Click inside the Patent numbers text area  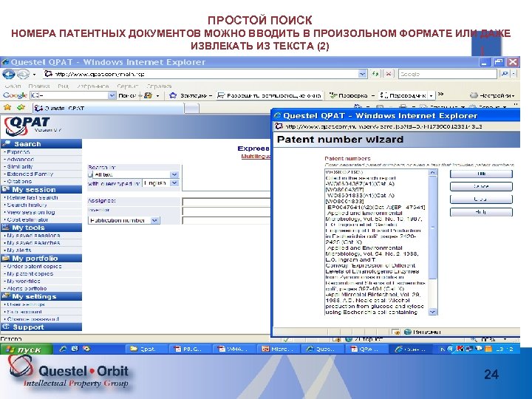pos(376,242)
